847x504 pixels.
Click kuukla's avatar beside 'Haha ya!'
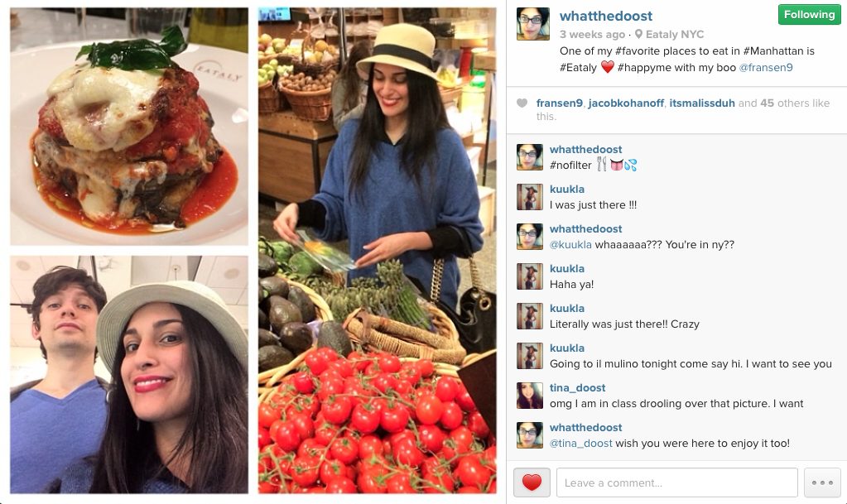[529, 276]
